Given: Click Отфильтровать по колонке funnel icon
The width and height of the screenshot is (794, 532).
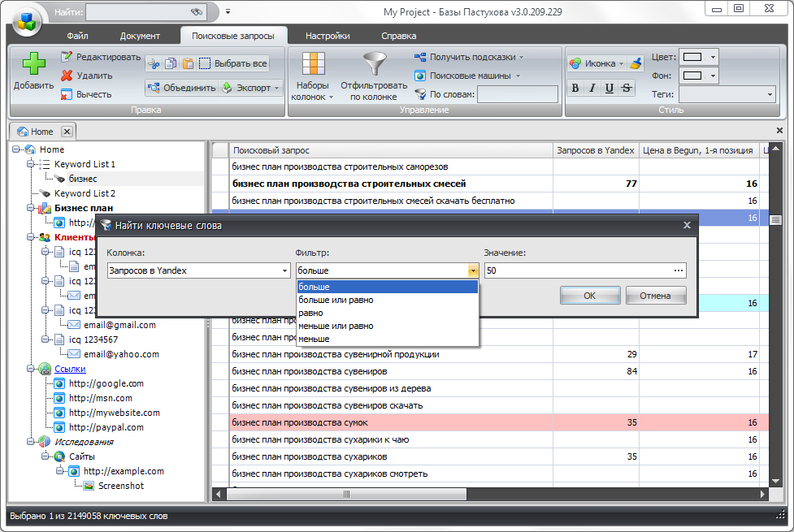Looking at the screenshot, I should [x=374, y=65].
